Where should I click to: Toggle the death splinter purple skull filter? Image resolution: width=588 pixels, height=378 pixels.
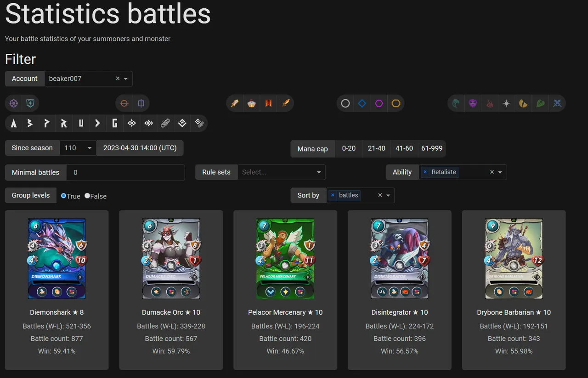click(473, 103)
